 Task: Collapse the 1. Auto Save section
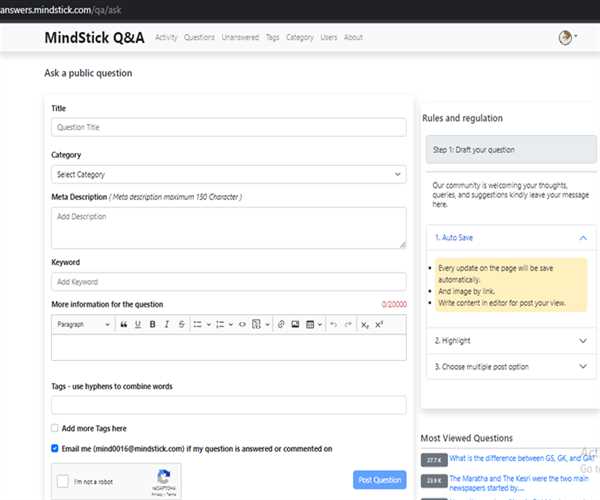coord(511,238)
